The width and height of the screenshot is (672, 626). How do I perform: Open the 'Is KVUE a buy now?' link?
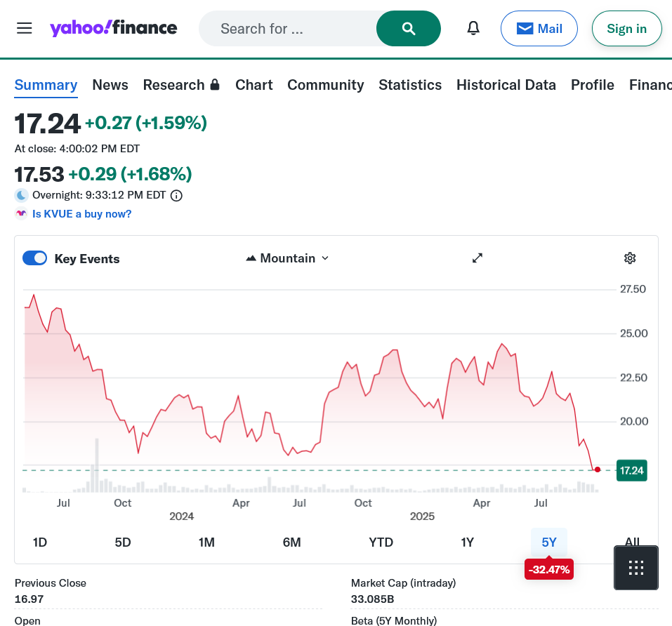click(81, 214)
